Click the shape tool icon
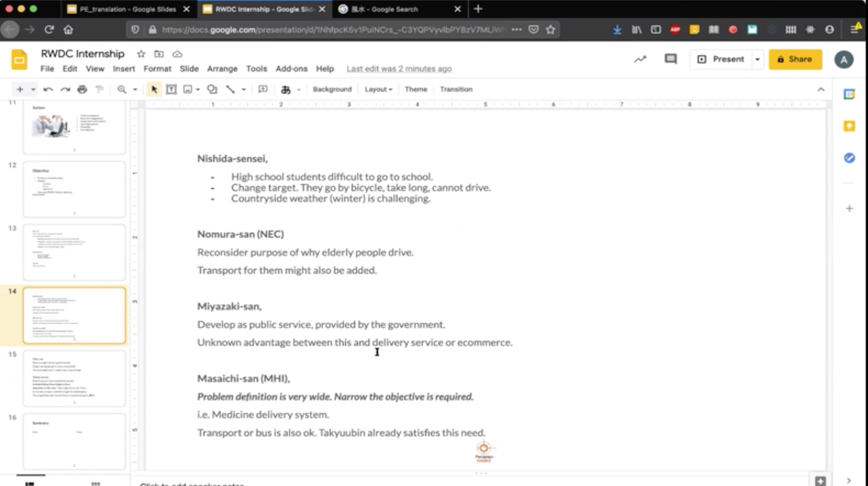The image size is (868, 486). [x=212, y=89]
